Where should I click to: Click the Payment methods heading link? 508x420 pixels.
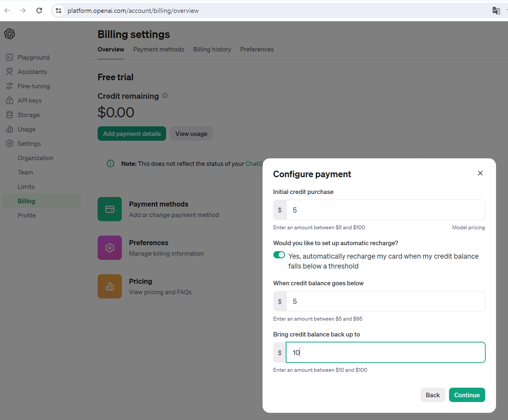(159, 204)
